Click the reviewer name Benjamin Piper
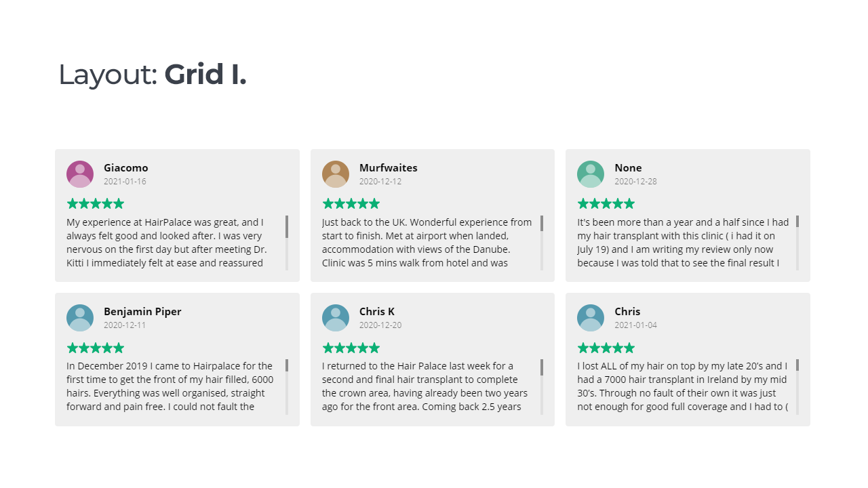This screenshot has height=488, width=868. [142, 312]
